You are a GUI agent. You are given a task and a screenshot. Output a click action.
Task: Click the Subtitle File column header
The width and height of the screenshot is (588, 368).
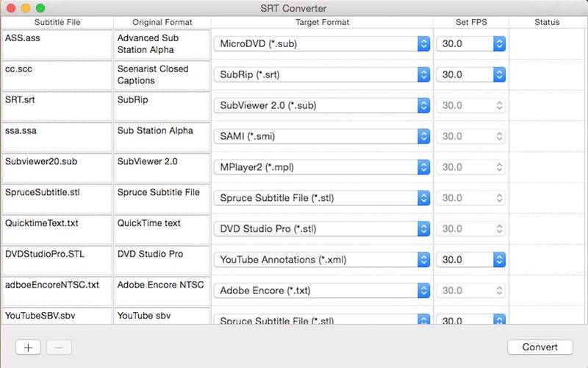click(57, 23)
